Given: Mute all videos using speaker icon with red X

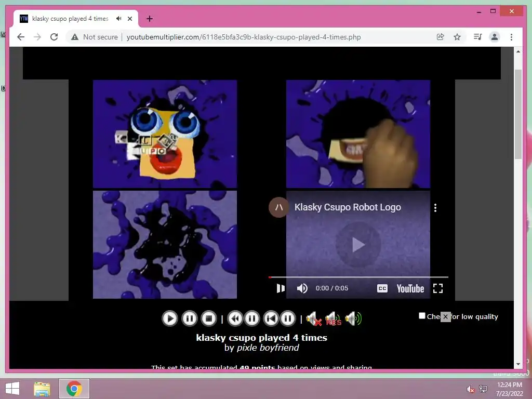Looking at the screenshot, I should tap(314, 318).
